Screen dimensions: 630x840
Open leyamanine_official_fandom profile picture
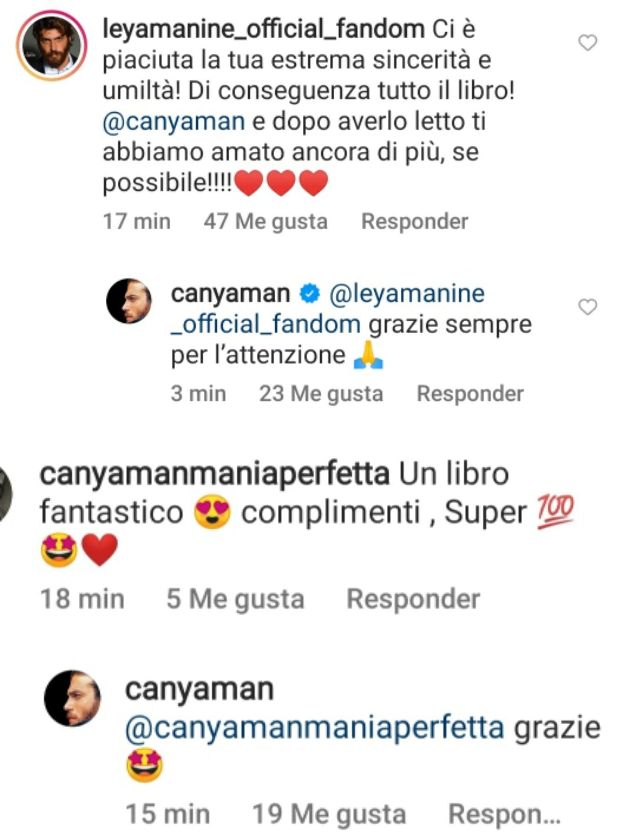(52, 46)
